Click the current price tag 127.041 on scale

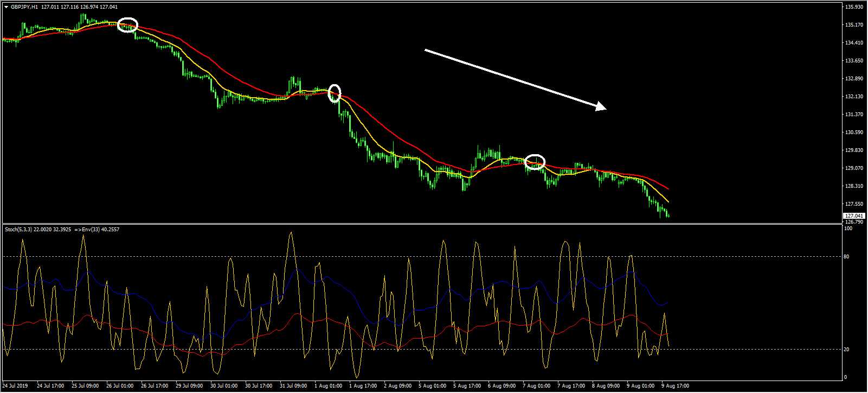click(853, 215)
